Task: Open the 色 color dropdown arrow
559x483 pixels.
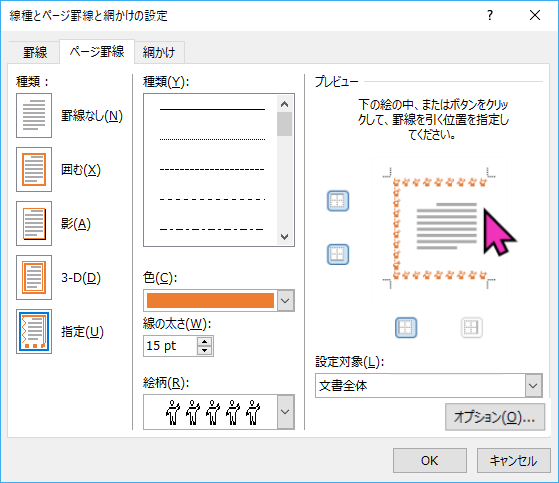Action: (285, 300)
